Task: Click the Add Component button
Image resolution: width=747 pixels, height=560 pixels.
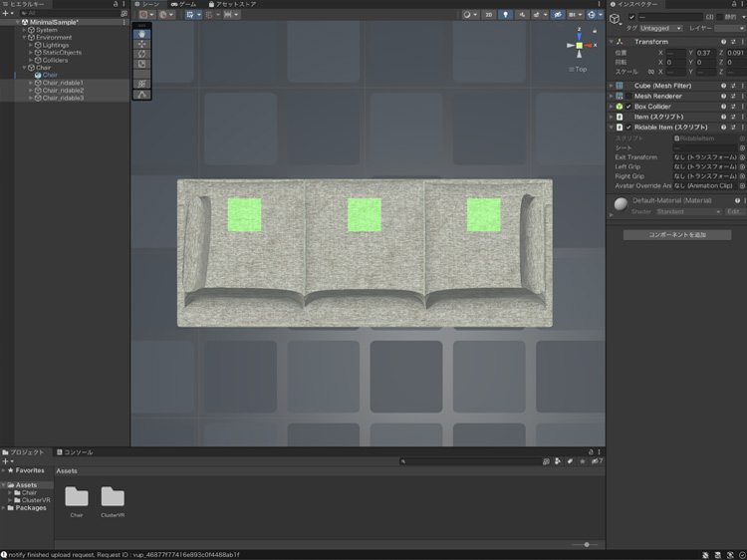Action: (x=676, y=235)
